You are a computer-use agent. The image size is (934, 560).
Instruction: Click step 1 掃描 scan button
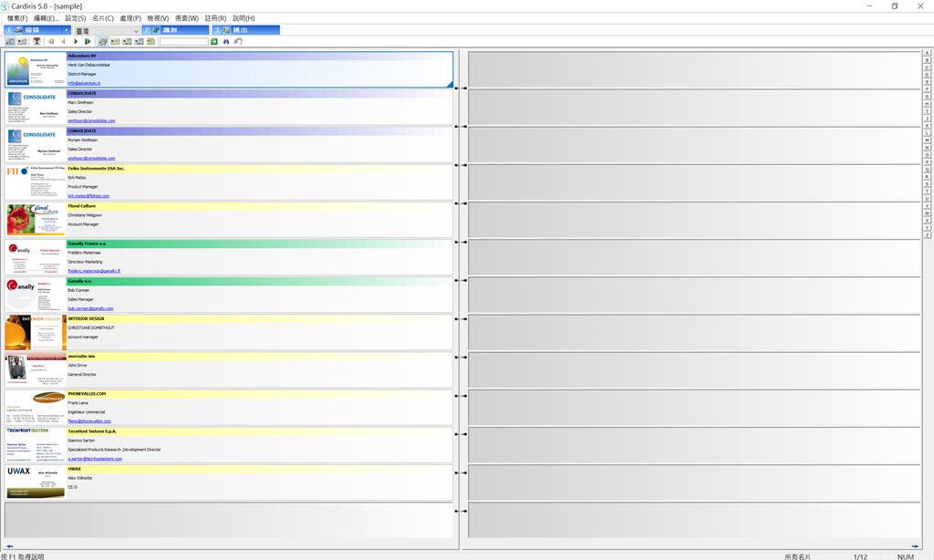33,30
